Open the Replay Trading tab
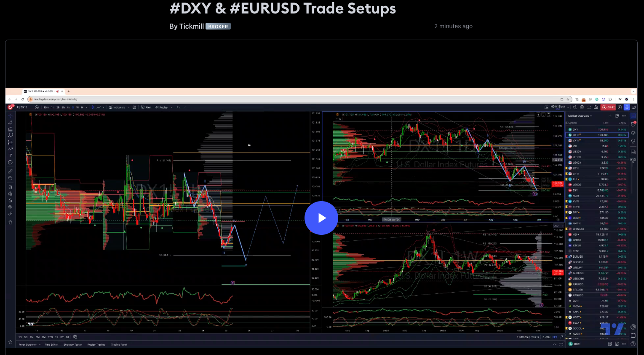The image size is (644, 355). click(96, 344)
